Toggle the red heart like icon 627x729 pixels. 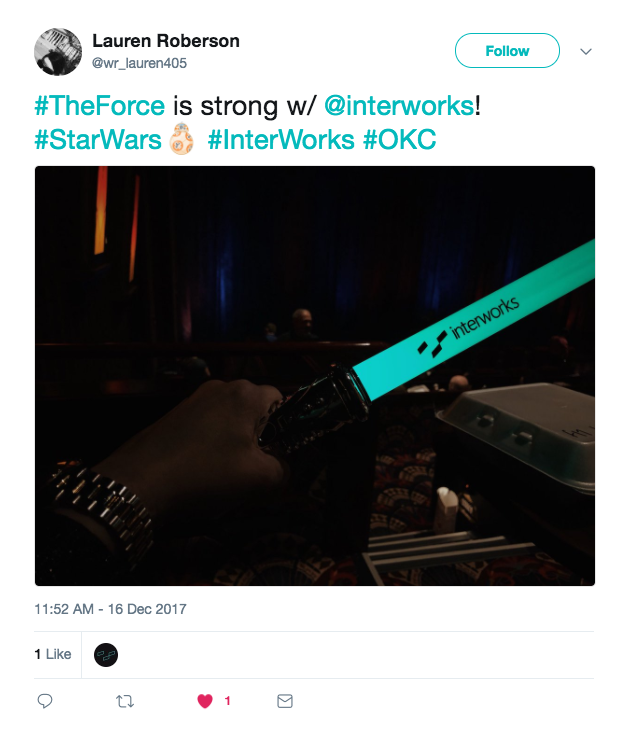(x=205, y=701)
